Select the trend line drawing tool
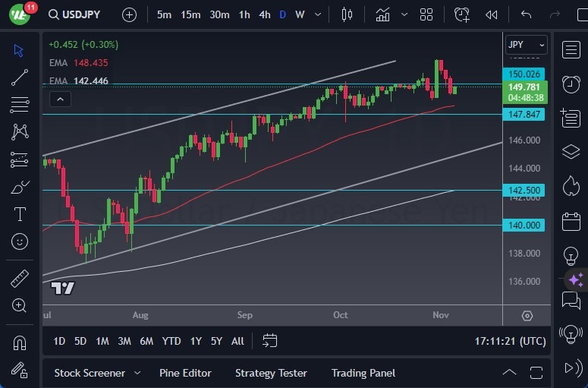The image size is (588, 388). point(20,77)
